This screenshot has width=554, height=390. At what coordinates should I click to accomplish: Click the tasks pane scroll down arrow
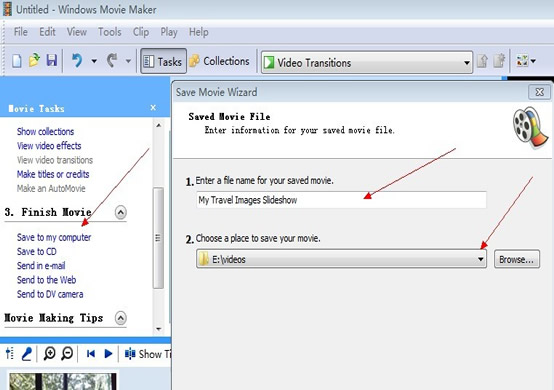click(x=159, y=329)
